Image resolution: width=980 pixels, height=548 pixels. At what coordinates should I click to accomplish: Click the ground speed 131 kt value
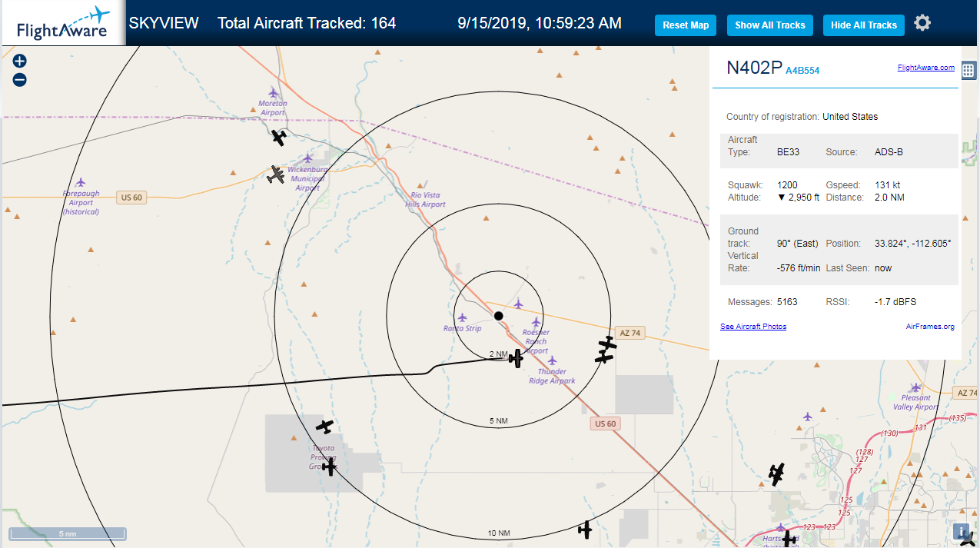tap(887, 185)
